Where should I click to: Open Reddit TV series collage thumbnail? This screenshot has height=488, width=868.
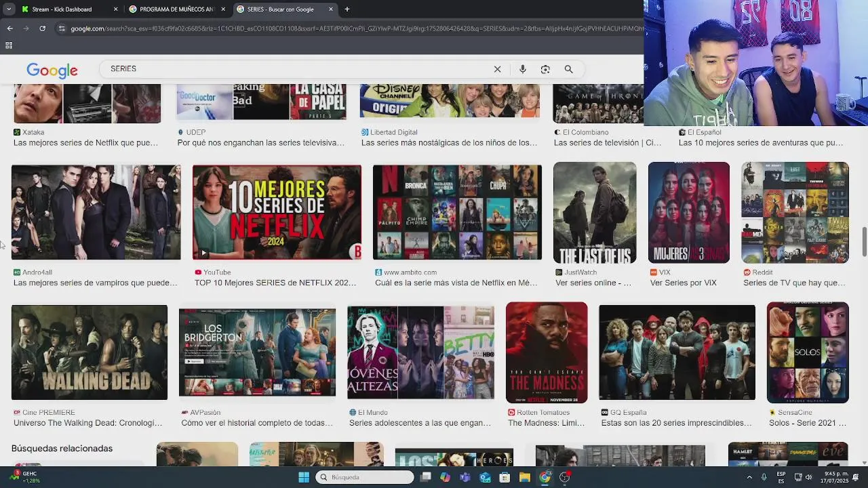(x=795, y=212)
